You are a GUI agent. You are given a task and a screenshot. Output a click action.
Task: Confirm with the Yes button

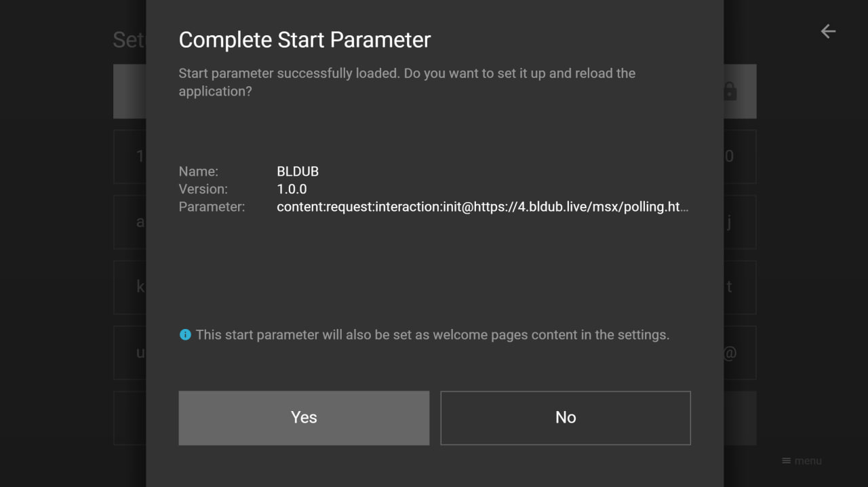click(304, 418)
